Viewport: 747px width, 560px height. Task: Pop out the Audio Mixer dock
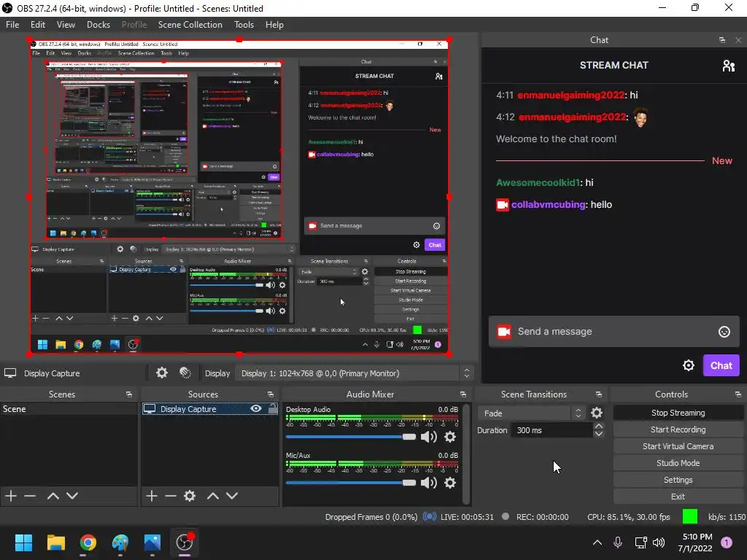coord(462,394)
